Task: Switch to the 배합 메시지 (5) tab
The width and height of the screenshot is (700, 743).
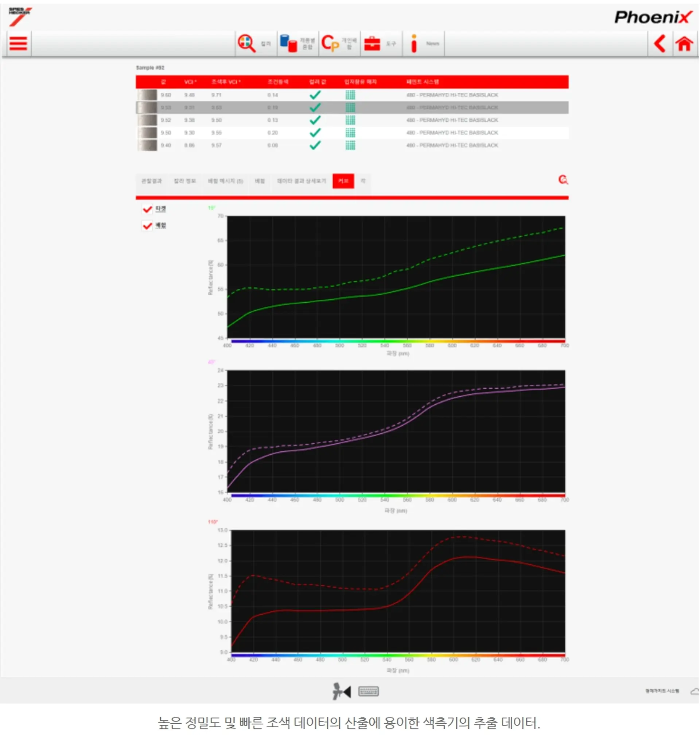Action: click(x=225, y=181)
